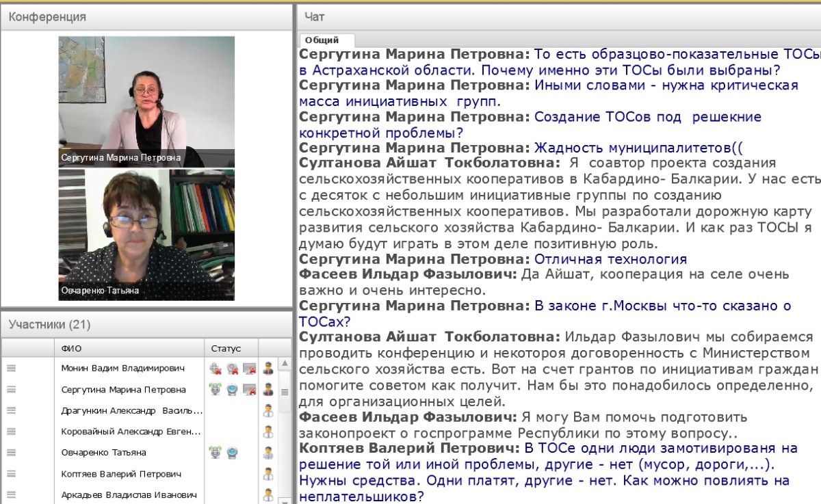The height and width of the screenshot is (504, 821).
Task: Open row menu handle for Сергутина Марина Петровна
Action: coord(11,389)
